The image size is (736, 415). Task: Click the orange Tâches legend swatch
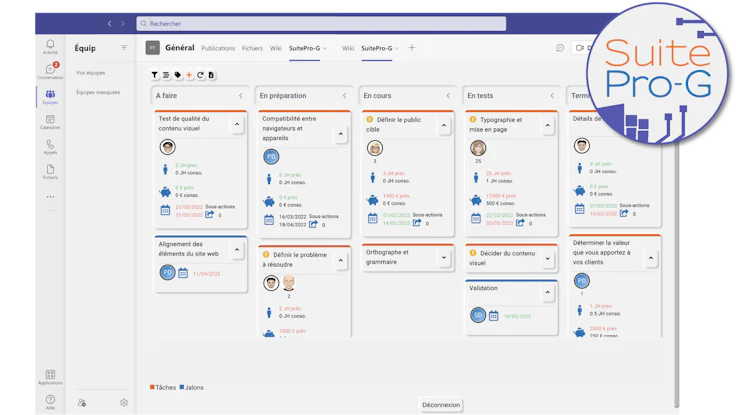click(x=152, y=387)
